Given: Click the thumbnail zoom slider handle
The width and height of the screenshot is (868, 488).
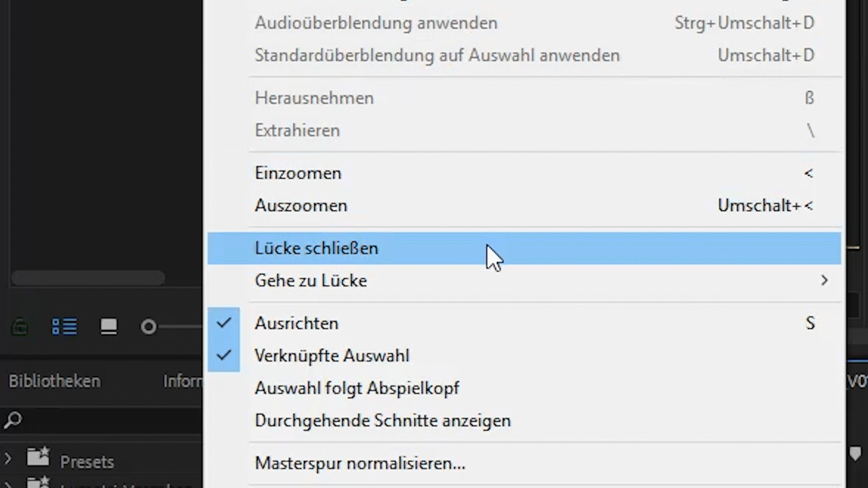Looking at the screenshot, I should 148,327.
